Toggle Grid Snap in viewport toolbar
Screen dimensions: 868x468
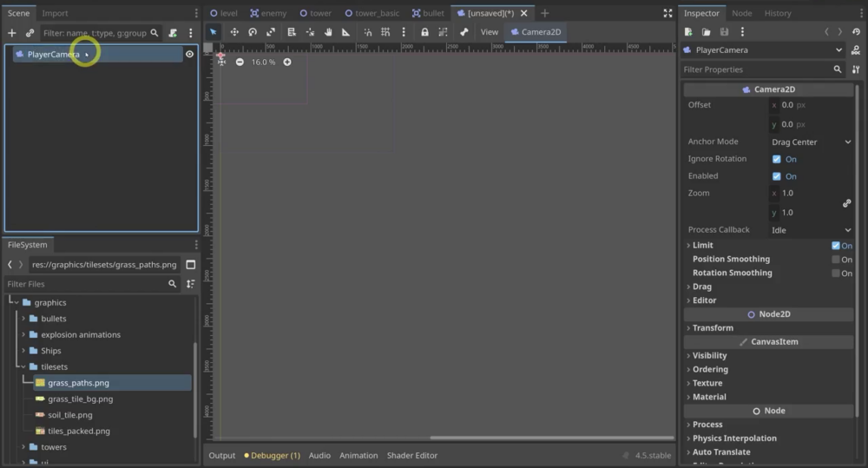coord(385,32)
